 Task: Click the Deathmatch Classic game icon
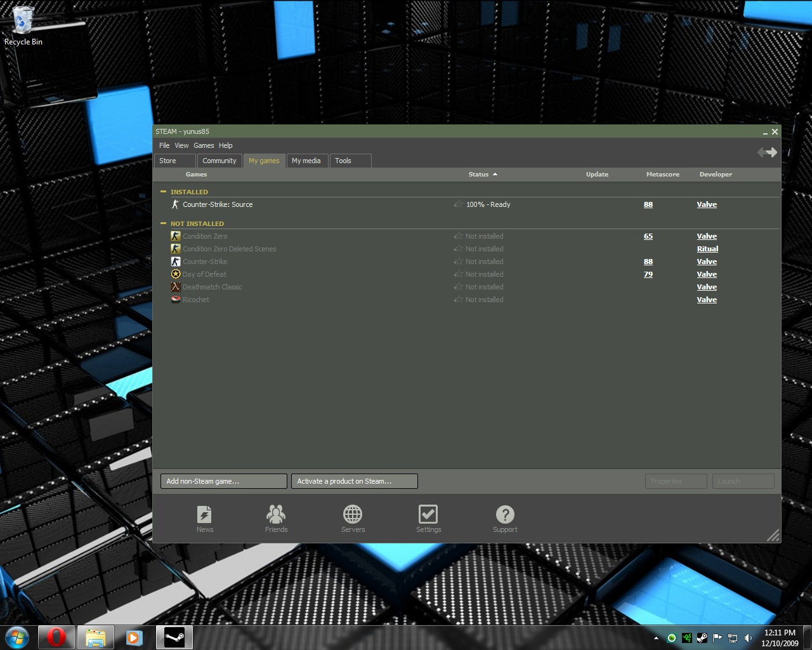pos(176,287)
